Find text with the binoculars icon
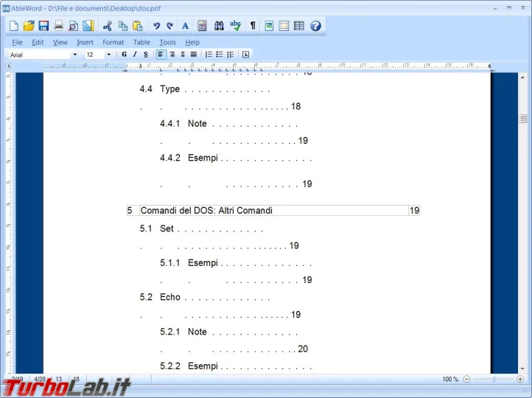Viewport: 532px width, 398px height. (x=219, y=26)
